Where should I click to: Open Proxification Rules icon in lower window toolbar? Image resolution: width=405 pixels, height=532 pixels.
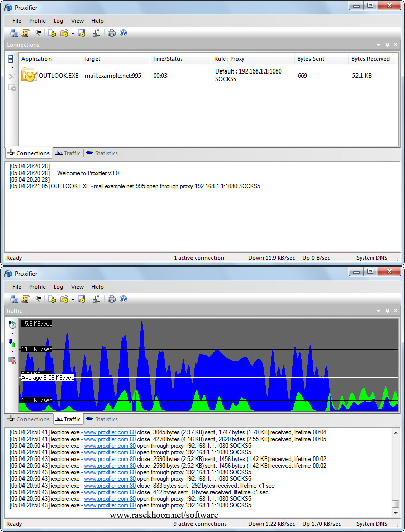tap(26, 299)
